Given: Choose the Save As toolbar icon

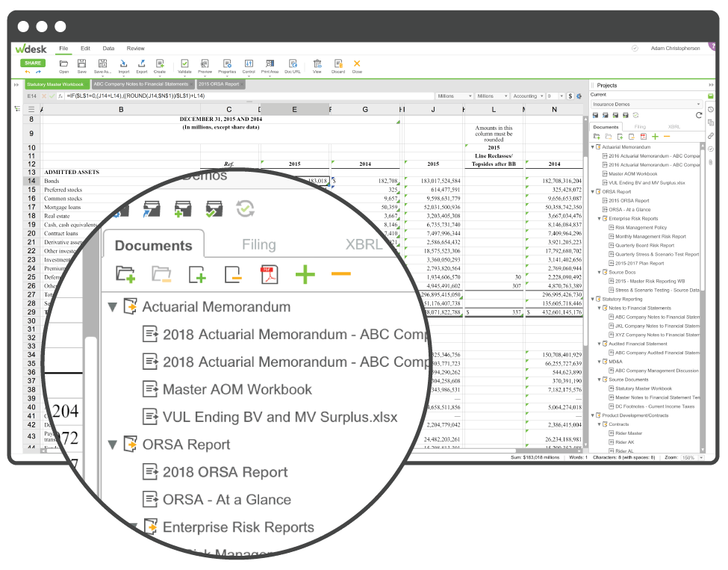Looking at the screenshot, I should pyautogui.click(x=102, y=63).
